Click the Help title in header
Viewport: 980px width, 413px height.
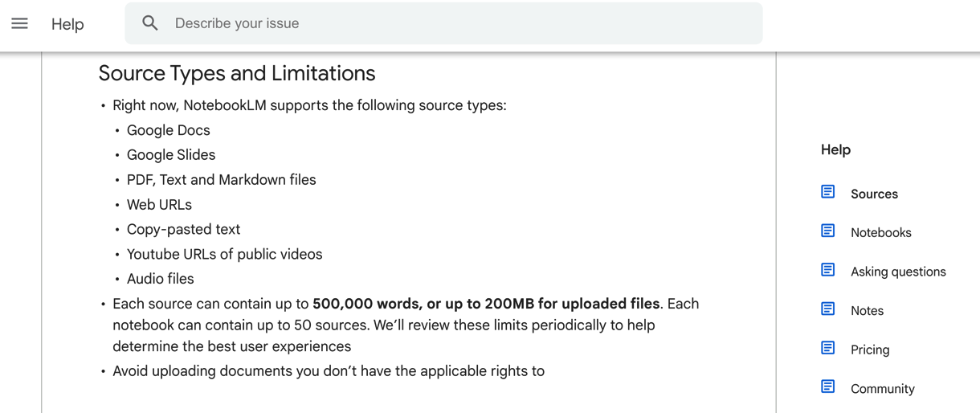pyautogui.click(x=67, y=24)
